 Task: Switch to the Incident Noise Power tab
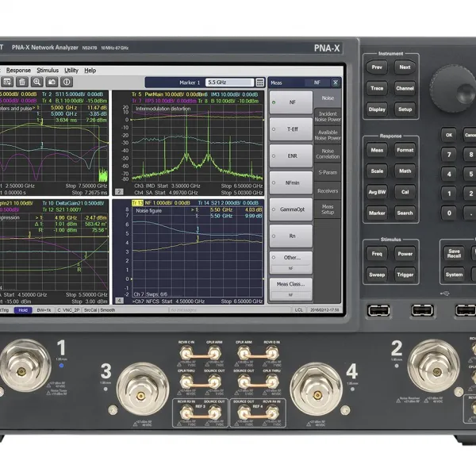pos(328,117)
